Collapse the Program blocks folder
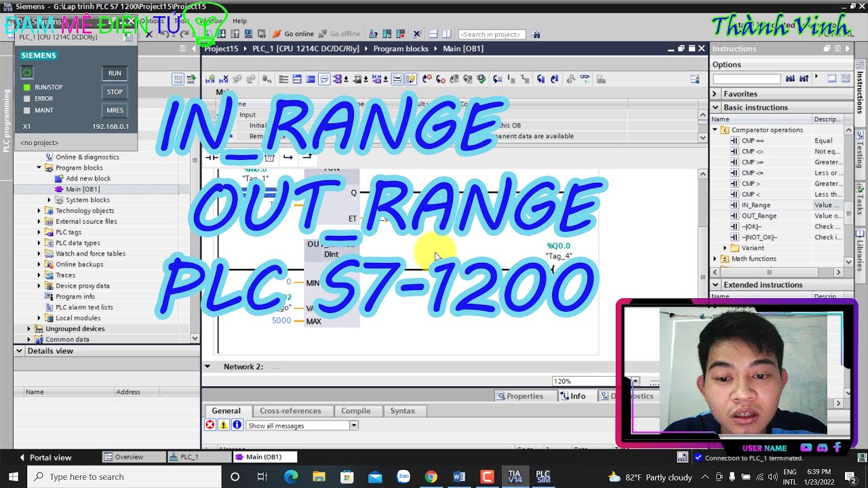Image resolution: width=868 pixels, height=488 pixels. pos(39,167)
